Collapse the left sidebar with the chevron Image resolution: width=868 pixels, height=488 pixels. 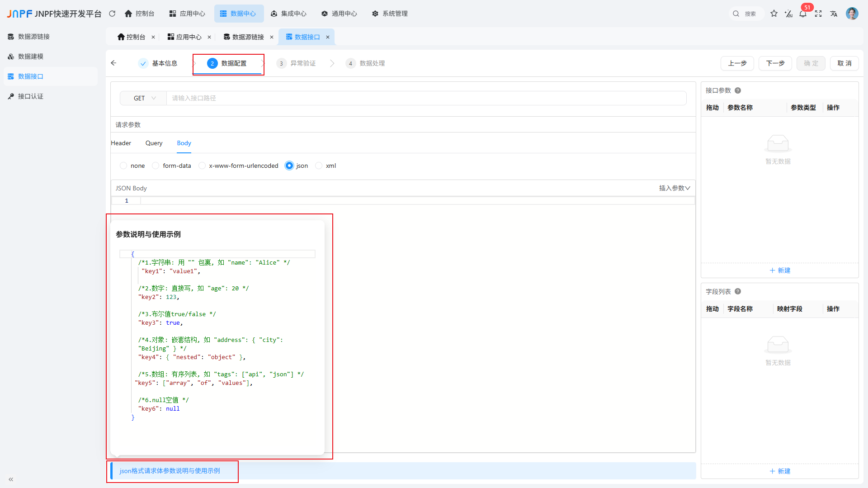pyautogui.click(x=10, y=479)
